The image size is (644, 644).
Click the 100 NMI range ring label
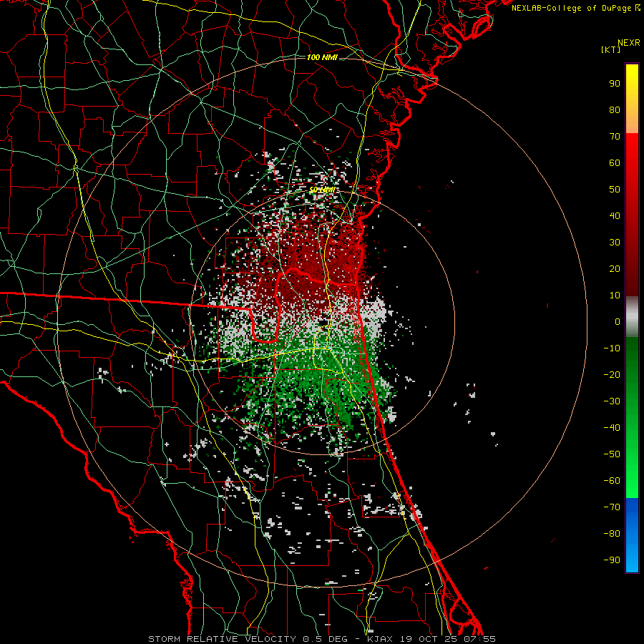coord(322,57)
